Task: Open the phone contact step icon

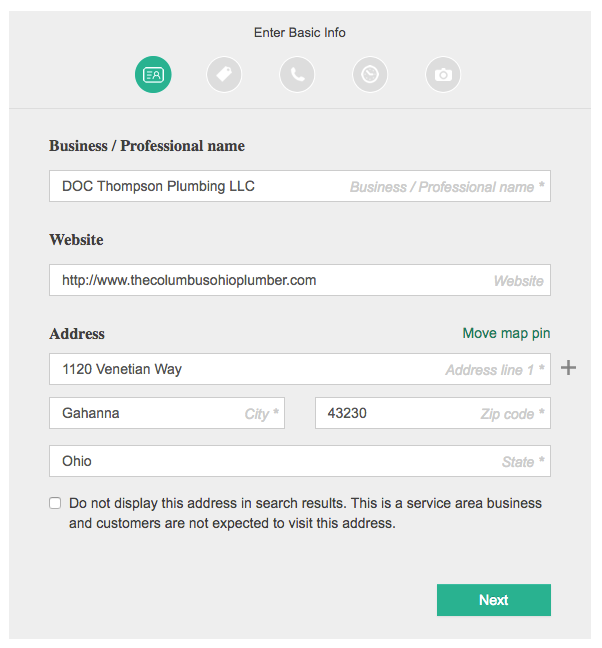Action: coord(297,74)
